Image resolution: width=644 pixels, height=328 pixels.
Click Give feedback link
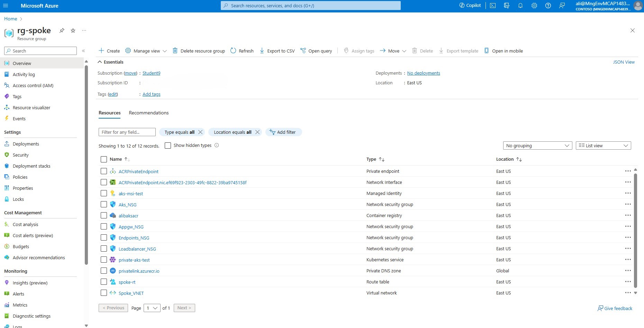(615, 308)
